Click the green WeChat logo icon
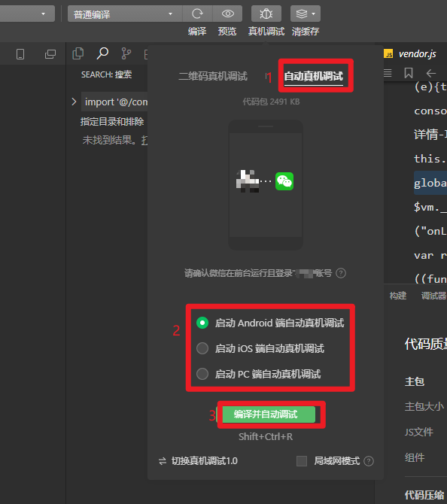Viewport: 447px width, 504px height. click(284, 181)
